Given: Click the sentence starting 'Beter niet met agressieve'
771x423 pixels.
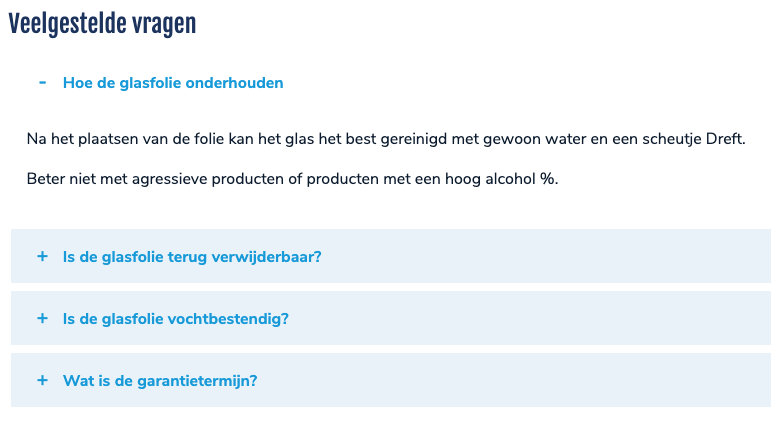Looking at the screenshot, I should point(292,180).
